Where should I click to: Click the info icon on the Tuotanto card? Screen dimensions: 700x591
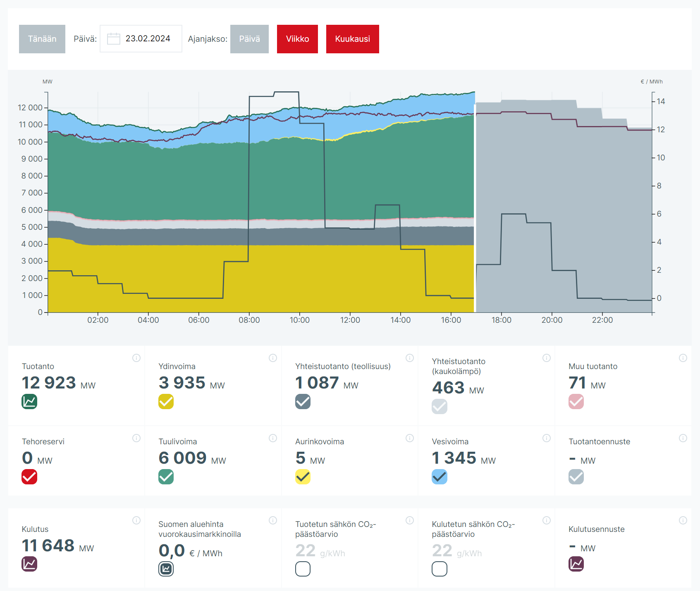pyautogui.click(x=136, y=358)
